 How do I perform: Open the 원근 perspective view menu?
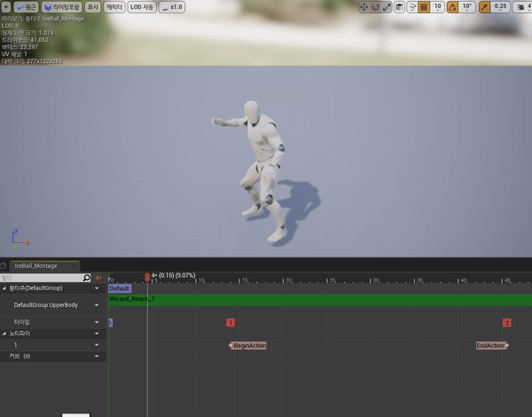(x=26, y=7)
